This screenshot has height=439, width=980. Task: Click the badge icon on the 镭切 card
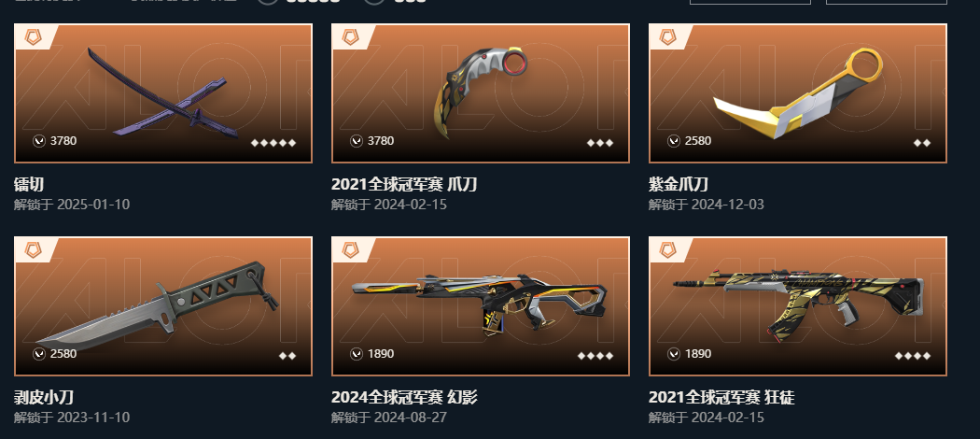pyautogui.click(x=33, y=37)
